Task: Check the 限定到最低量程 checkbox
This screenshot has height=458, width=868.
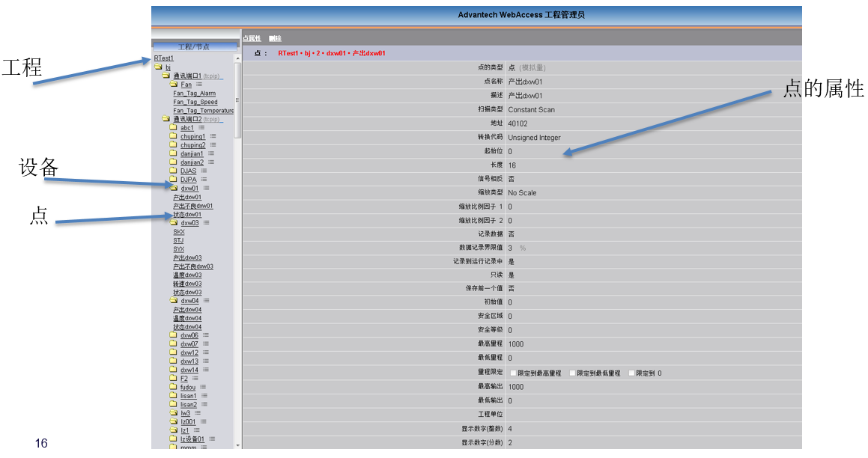Action: 572,373
